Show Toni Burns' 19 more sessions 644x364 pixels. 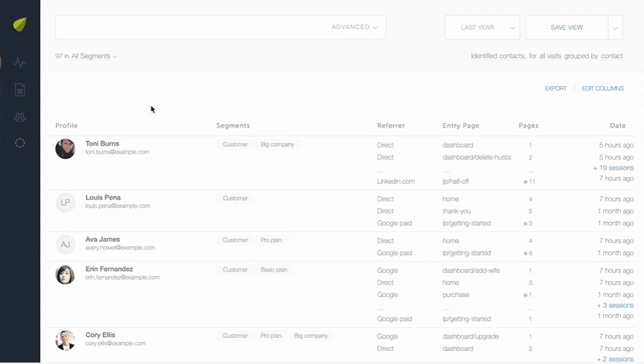tap(613, 168)
